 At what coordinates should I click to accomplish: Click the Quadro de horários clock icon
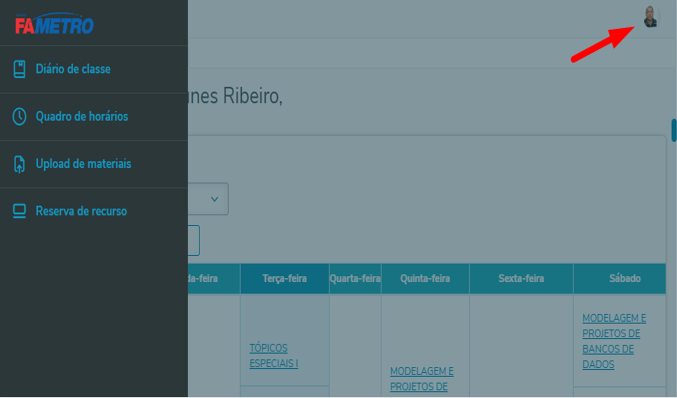pos(19,117)
